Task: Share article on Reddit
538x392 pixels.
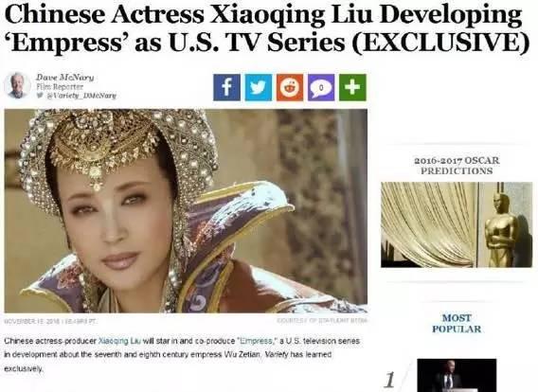Action: pos(290,87)
